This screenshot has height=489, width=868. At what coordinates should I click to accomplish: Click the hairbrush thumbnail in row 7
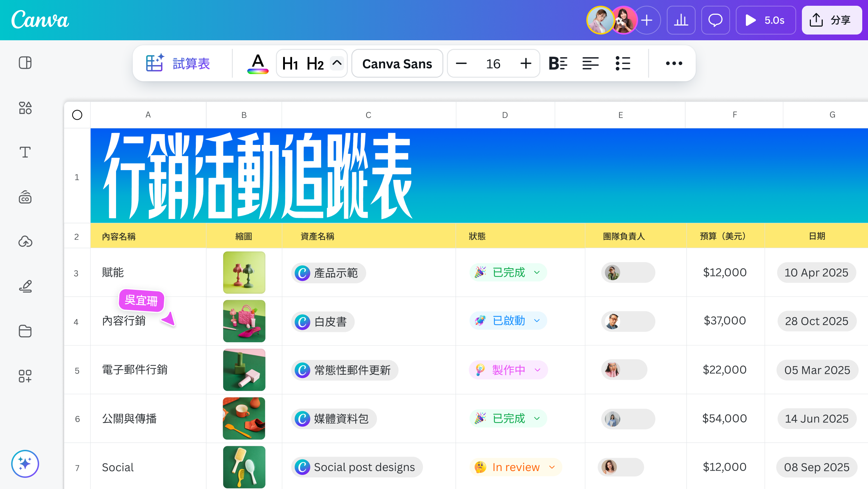click(244, 467)
